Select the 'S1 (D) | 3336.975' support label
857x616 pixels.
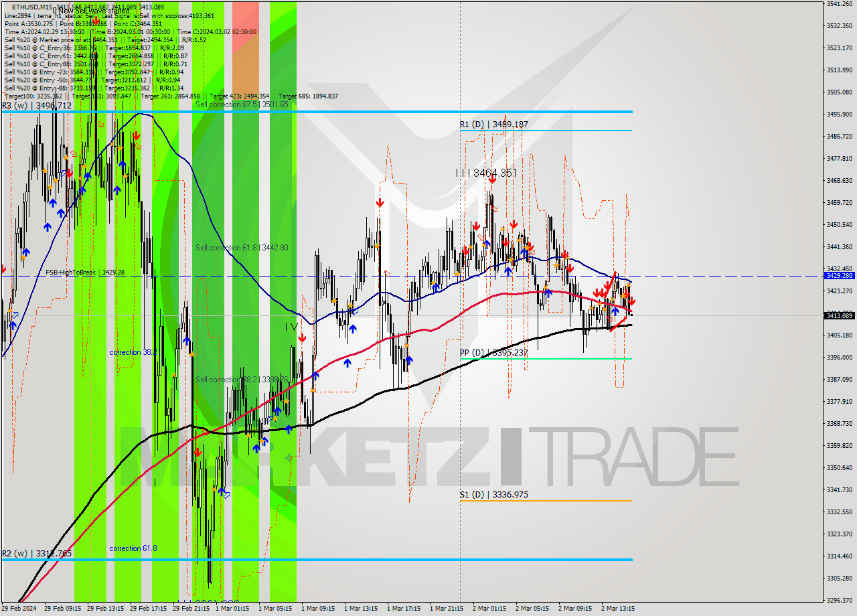(x=493, y=495)
